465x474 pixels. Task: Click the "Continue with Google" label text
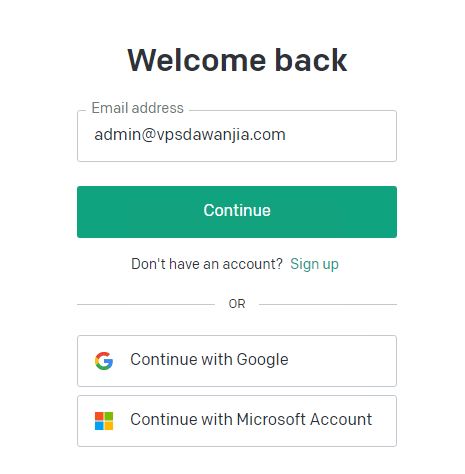coord(209,360)
